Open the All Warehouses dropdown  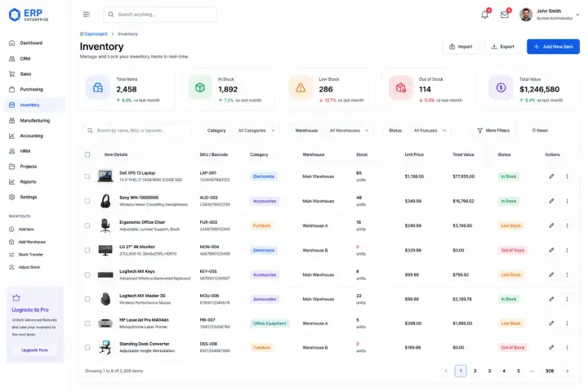tap(350, 131)
